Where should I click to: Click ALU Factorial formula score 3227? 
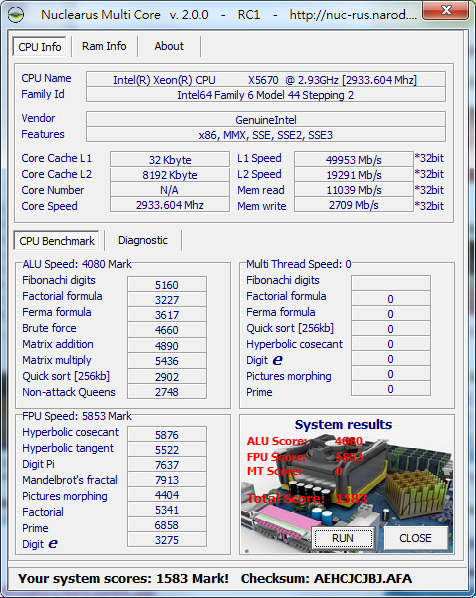click(167, 299)
